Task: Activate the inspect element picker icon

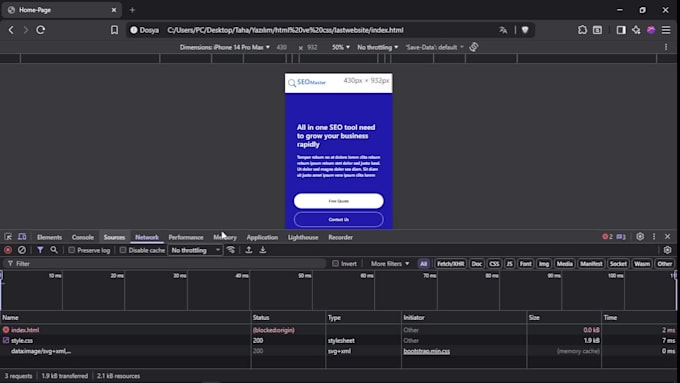Action: coord(8,237)
